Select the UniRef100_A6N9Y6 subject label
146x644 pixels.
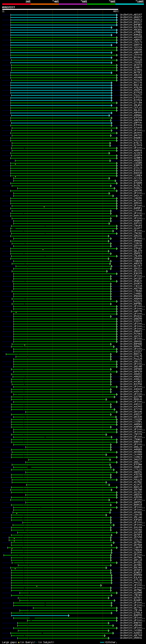(x=131, y=151)
